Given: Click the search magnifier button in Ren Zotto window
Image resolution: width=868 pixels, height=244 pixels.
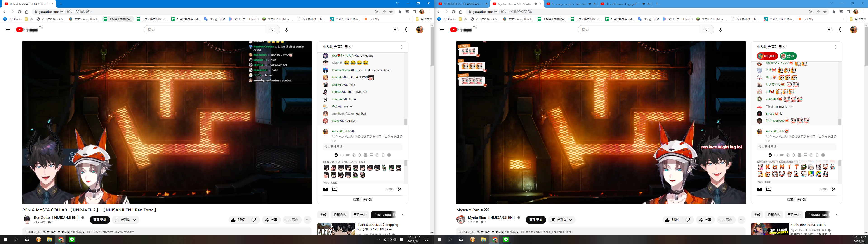Looking at the screenshot, I should point(273,30).
